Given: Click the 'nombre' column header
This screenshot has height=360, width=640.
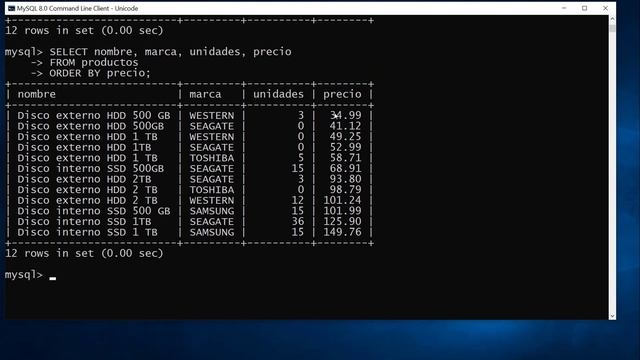Looking at the screenshot, I should pos(36,94).
